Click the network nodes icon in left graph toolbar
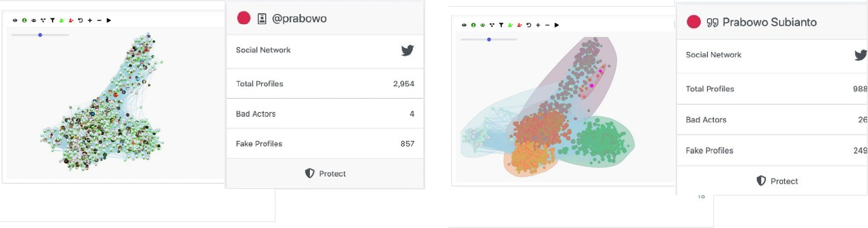This screenshot has width=868, height=228. click(43, 20)
